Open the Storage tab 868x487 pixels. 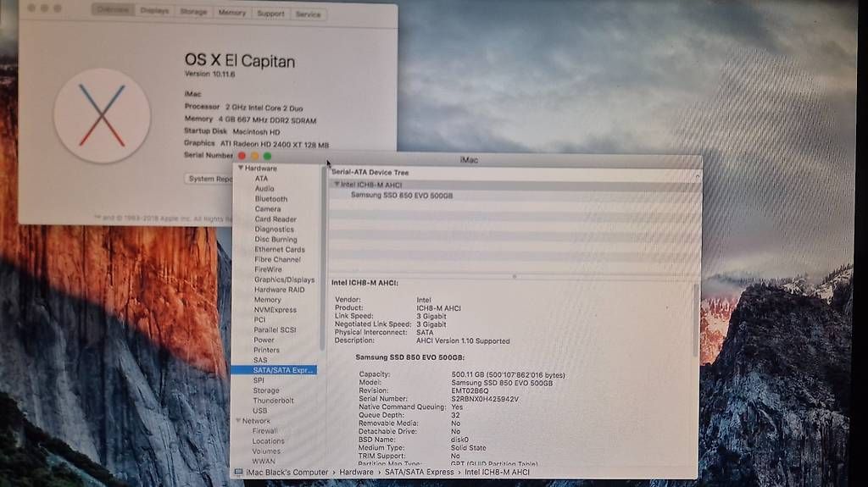pos(193,12)
